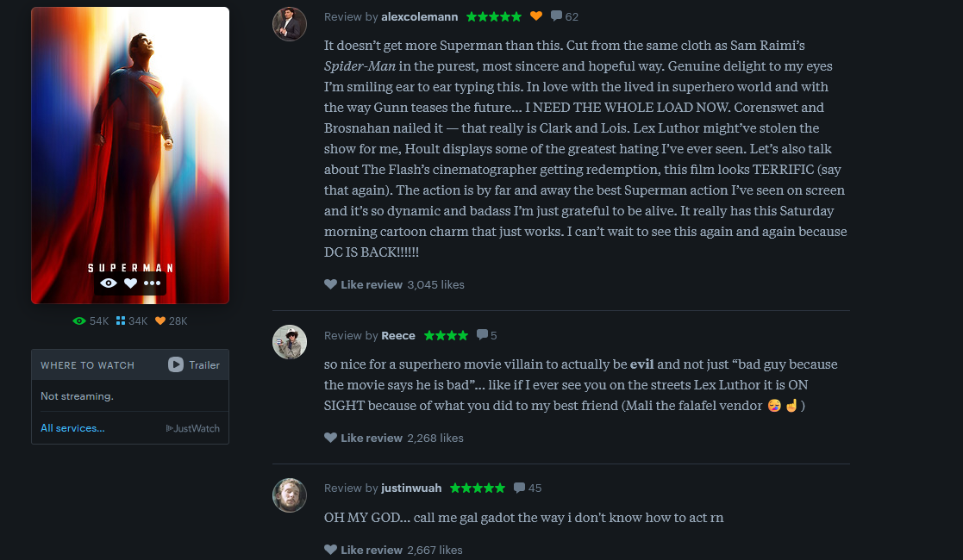The height and width of the screenshot is (560, 963).
Task: Open the All services link
Action: [72, 428]
